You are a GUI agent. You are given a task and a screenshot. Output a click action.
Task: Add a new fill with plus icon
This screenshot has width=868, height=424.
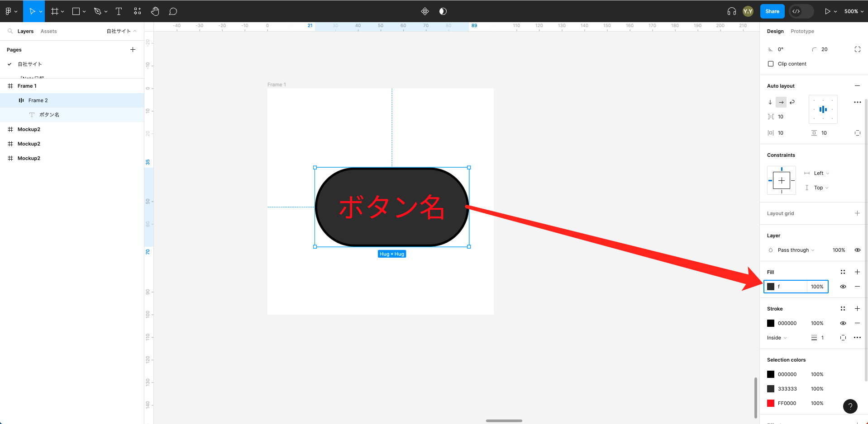pos(857,272)
